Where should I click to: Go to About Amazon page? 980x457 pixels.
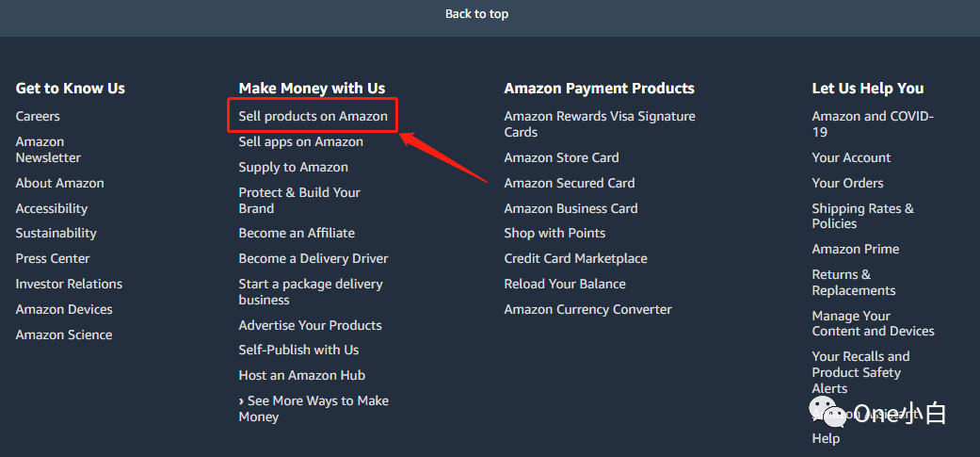click(x=59, y=183)
